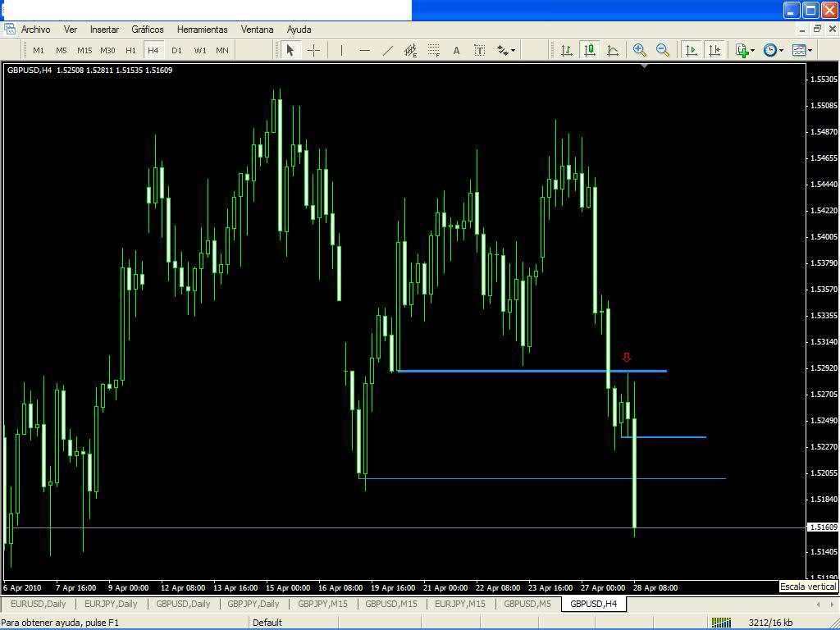Viewport: 840px width, 630px height.
Task: Open the Herramientas menu
Action: [203, 30]
